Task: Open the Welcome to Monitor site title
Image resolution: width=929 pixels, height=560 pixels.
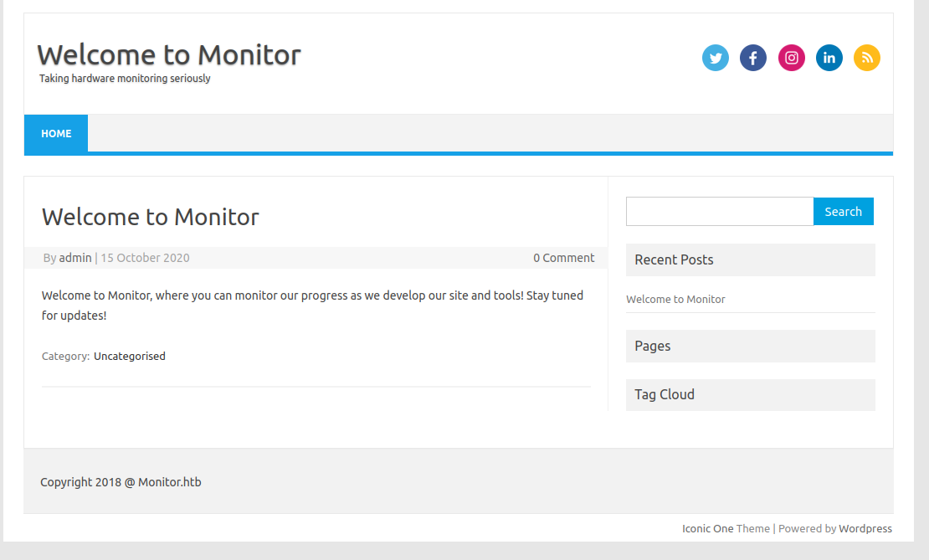Action: coord(169,55)
